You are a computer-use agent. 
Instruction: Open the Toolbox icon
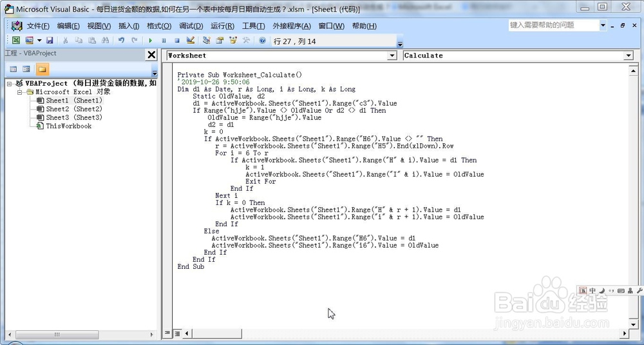(x=247, y=40)
